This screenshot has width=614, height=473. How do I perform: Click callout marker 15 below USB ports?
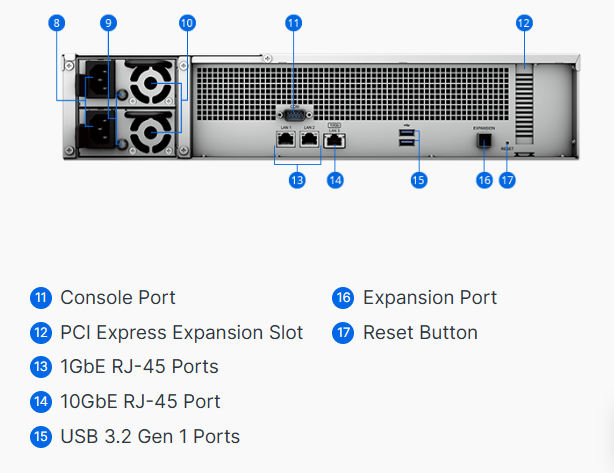(419, 180)
